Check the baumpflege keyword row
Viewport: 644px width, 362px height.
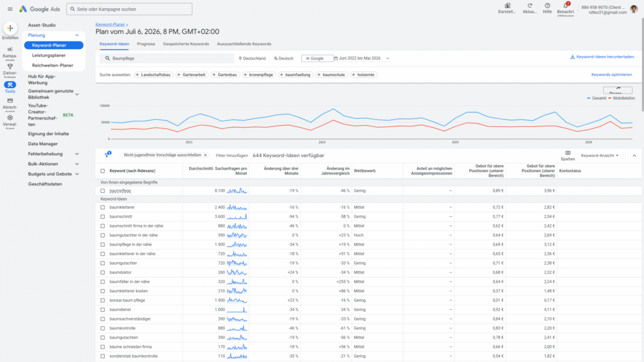coord(103,191)
